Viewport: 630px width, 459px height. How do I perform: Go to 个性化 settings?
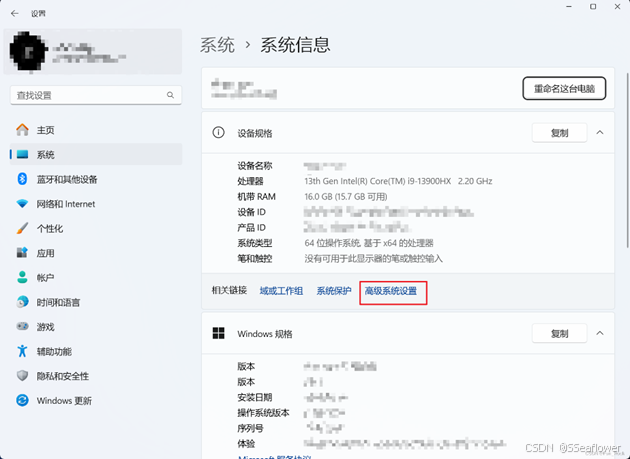96,228
